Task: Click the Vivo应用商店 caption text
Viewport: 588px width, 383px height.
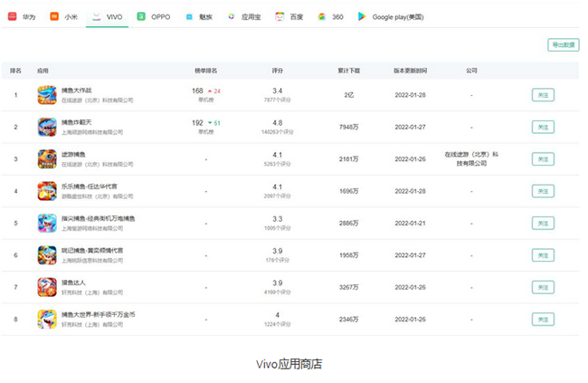Action: (289, 364)
